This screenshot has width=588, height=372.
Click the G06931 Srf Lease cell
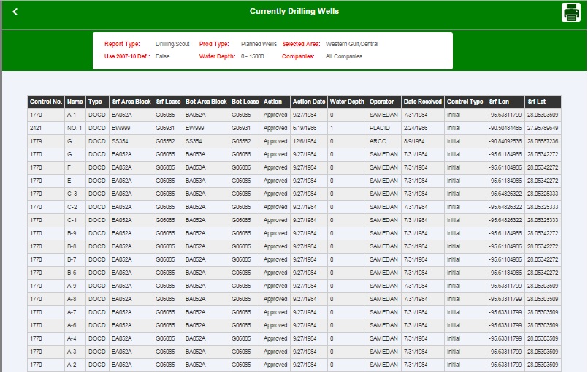coord(168,128)
